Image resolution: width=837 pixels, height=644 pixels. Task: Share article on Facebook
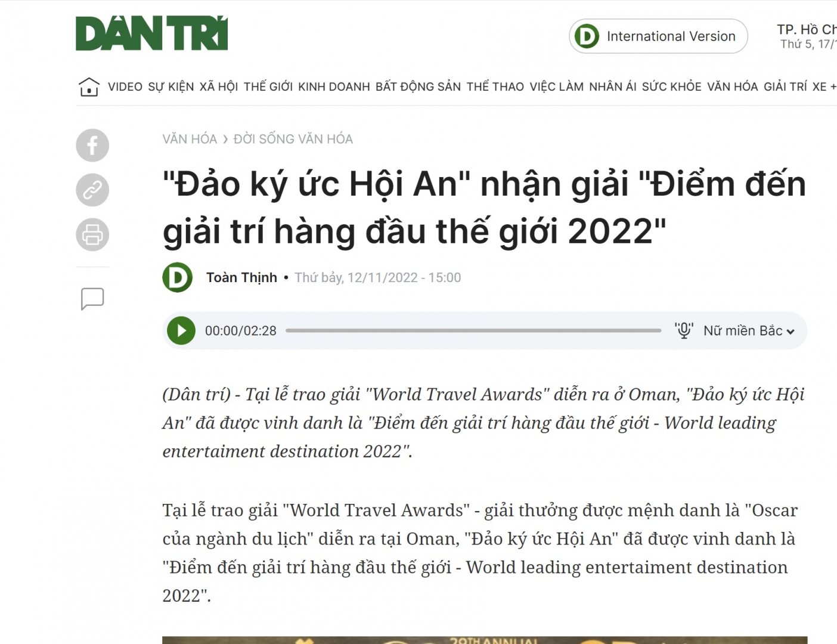point(92,145)
